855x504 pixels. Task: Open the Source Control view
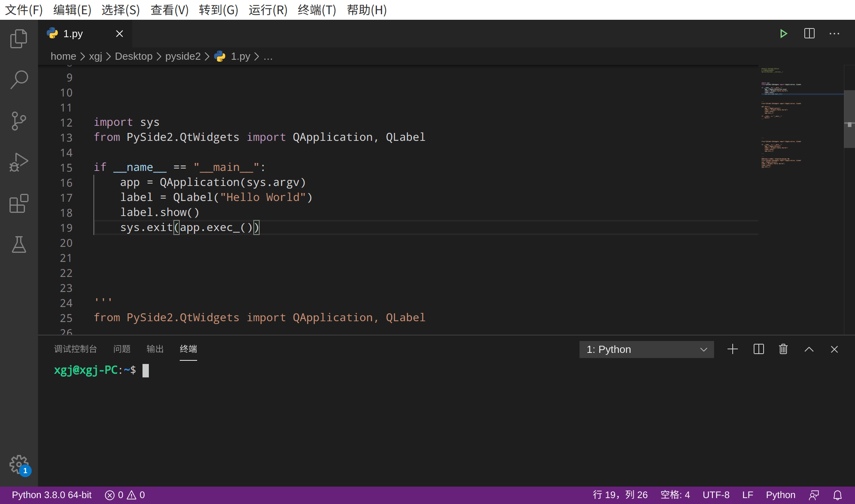[19, 121]
